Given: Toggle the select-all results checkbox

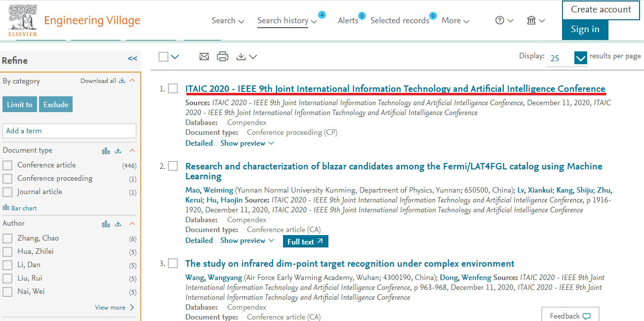Looking at the screenshot, I should (163, 57).
